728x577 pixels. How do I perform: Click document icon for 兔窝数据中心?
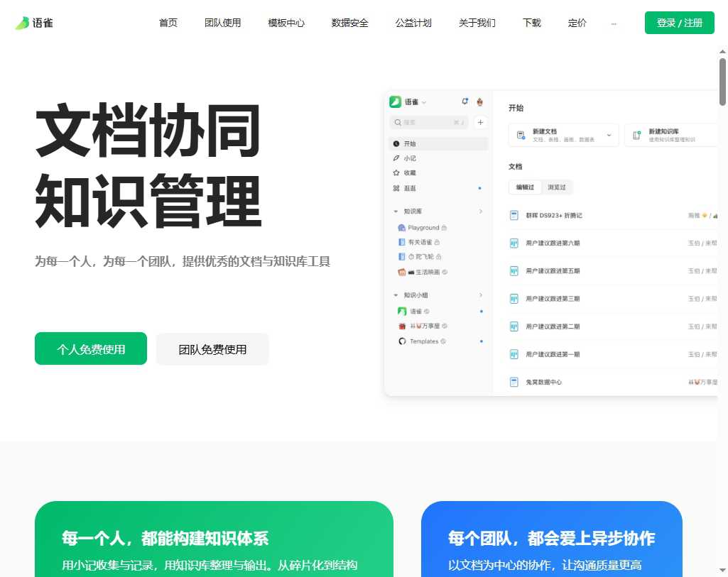514,383
